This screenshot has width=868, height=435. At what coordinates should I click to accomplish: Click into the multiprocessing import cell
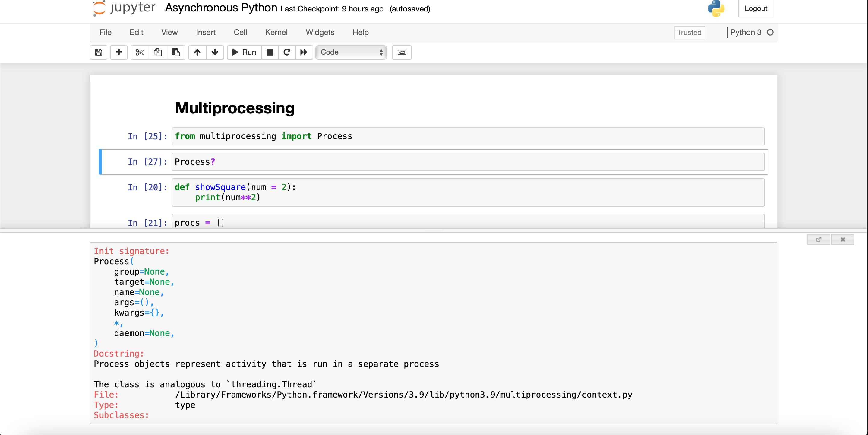click(x=468, y=136)
